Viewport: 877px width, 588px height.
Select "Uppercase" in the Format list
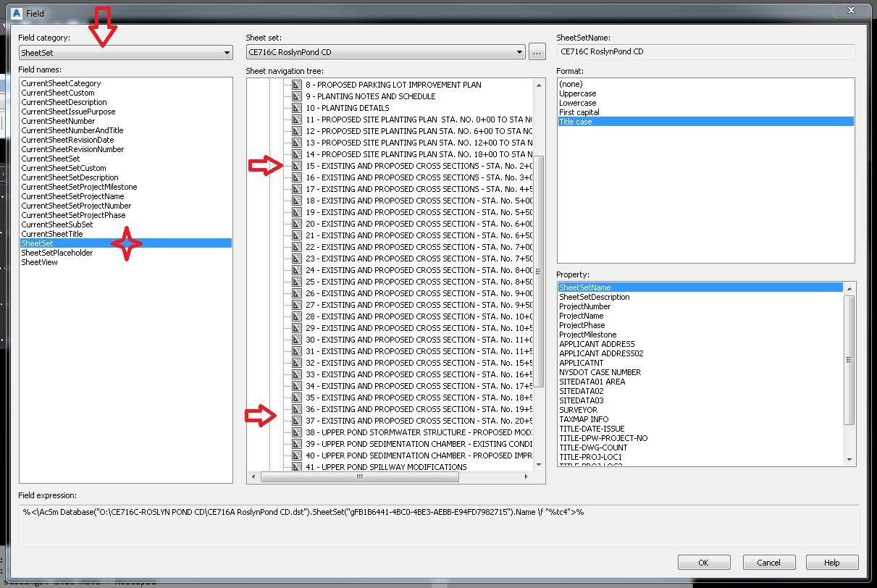[579, 93]
